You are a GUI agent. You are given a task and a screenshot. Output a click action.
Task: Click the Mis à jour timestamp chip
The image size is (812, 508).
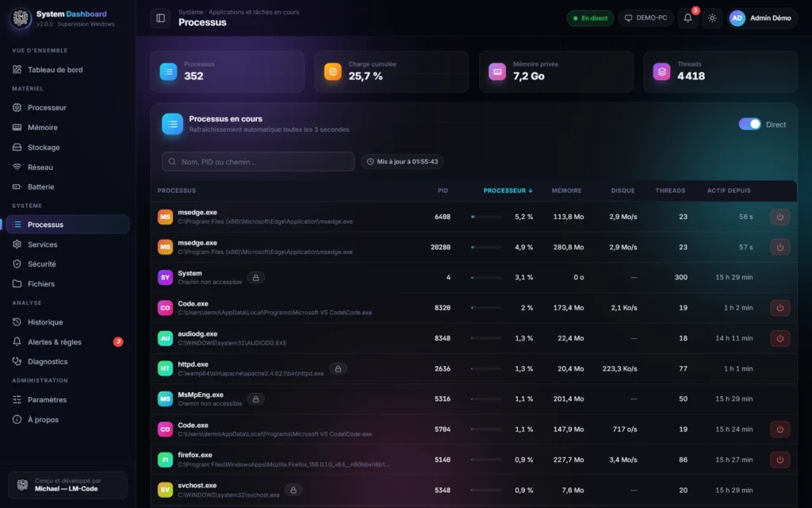402,162
